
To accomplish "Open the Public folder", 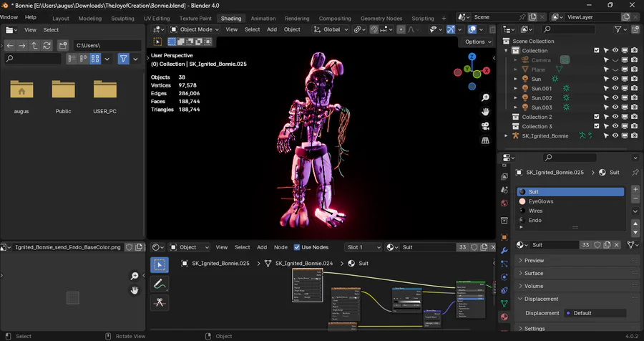I will tap(63, 97).
